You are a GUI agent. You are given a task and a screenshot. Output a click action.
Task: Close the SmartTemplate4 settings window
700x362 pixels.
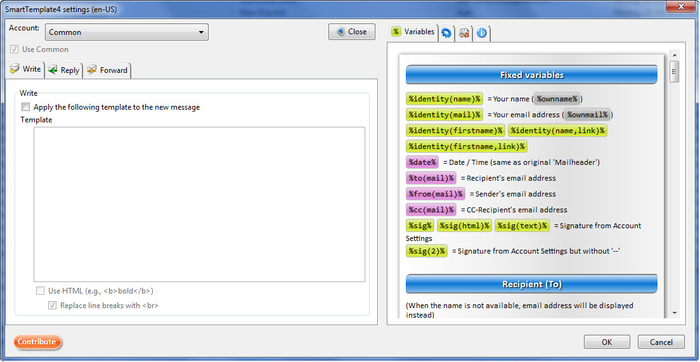tap(682, 6)
